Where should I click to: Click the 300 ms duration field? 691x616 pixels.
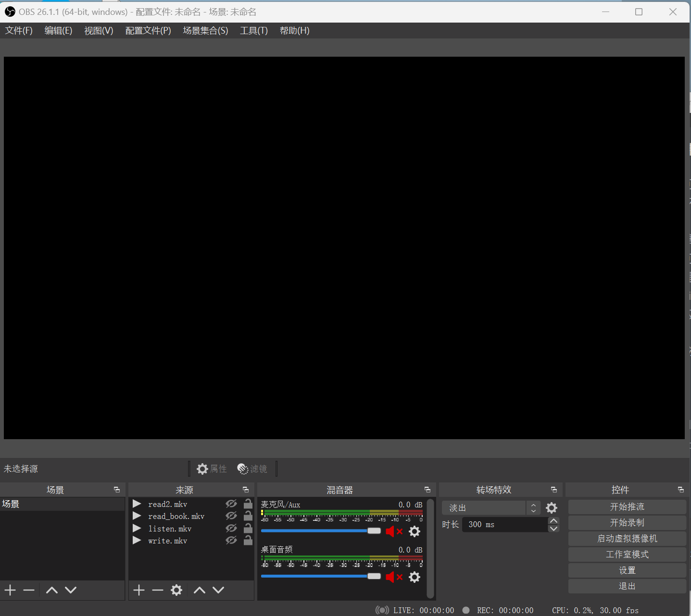(505, 525)
